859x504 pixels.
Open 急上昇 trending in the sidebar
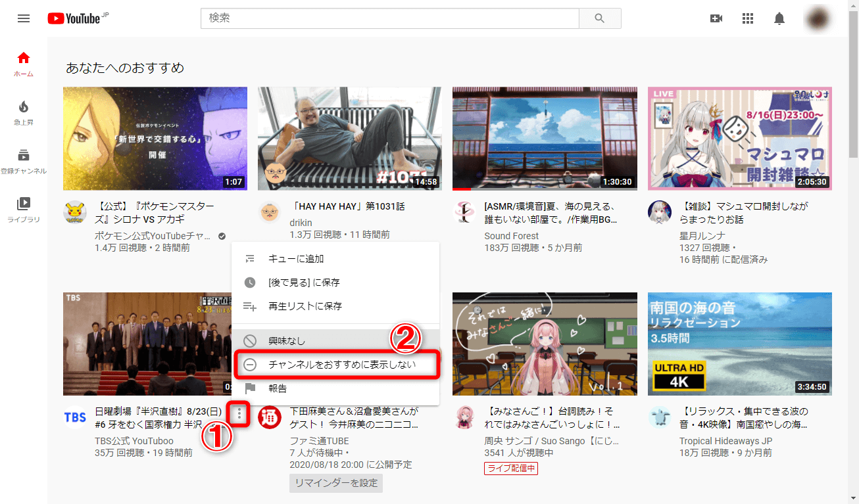24,113
